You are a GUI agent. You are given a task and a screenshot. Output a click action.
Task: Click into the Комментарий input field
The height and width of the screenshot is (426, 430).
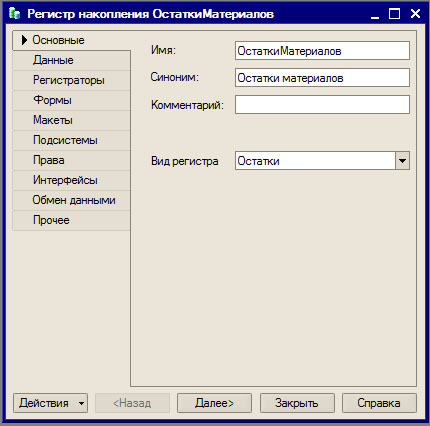click(322, 105)
